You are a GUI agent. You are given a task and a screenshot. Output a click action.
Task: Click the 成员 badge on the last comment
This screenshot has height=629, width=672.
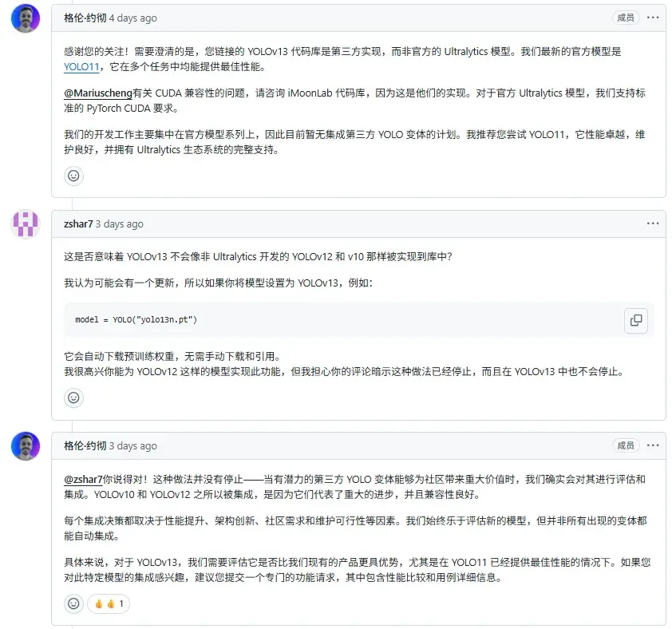pyautogui.click(x=626, y=445)
